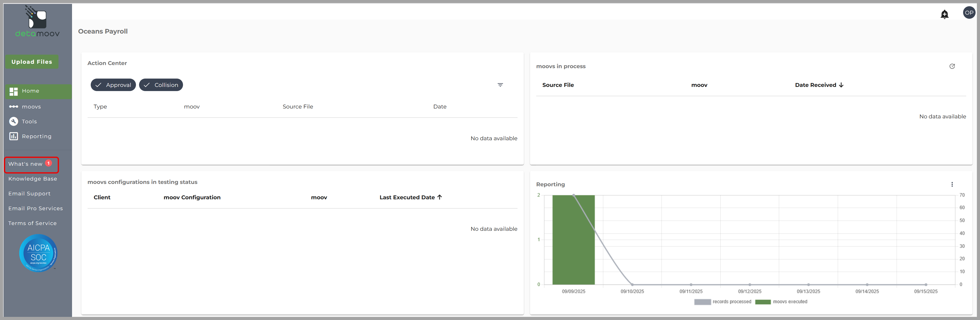The height and width of the screenshot is (320, 980).
Task: Toggle the Collision filter chip
Action: tap(161, 85)
